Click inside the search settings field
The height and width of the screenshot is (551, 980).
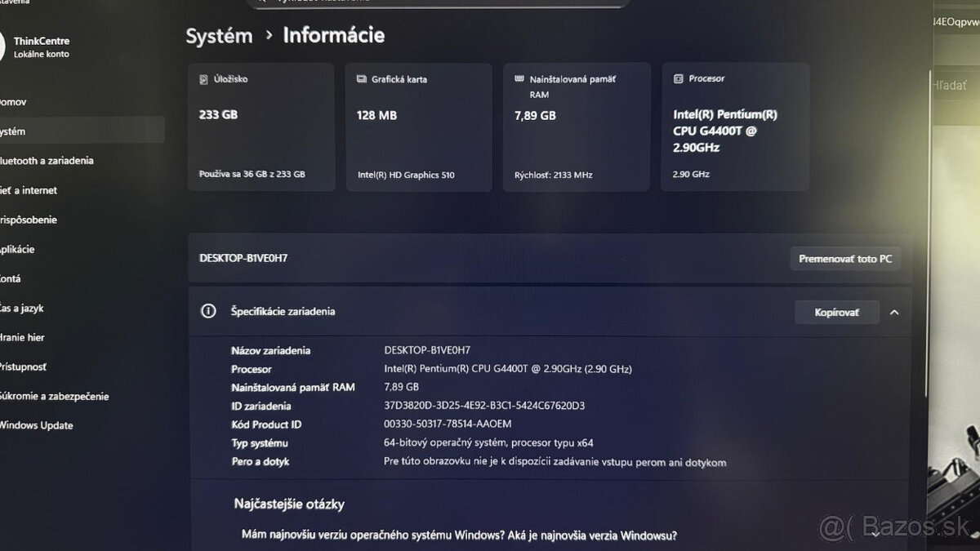(x=441, y=2)
